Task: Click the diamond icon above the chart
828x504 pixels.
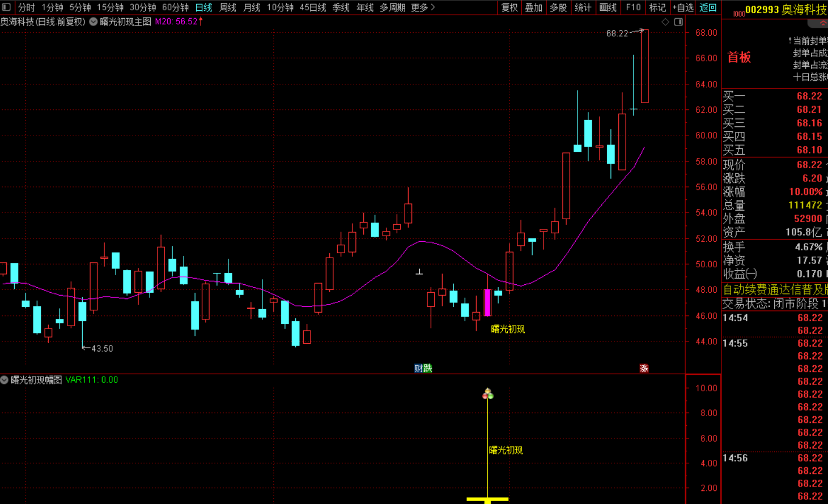Action: (x=665, y=22)
